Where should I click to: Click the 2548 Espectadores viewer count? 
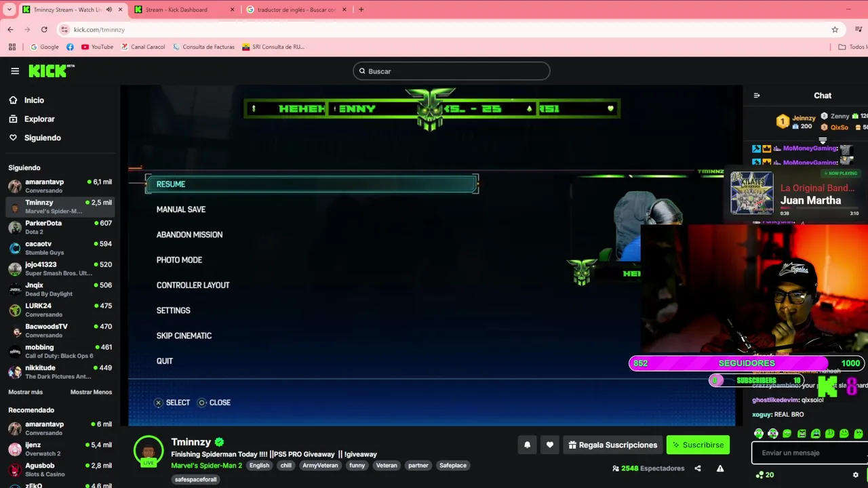pyautogui.click(x=648, y=468)
